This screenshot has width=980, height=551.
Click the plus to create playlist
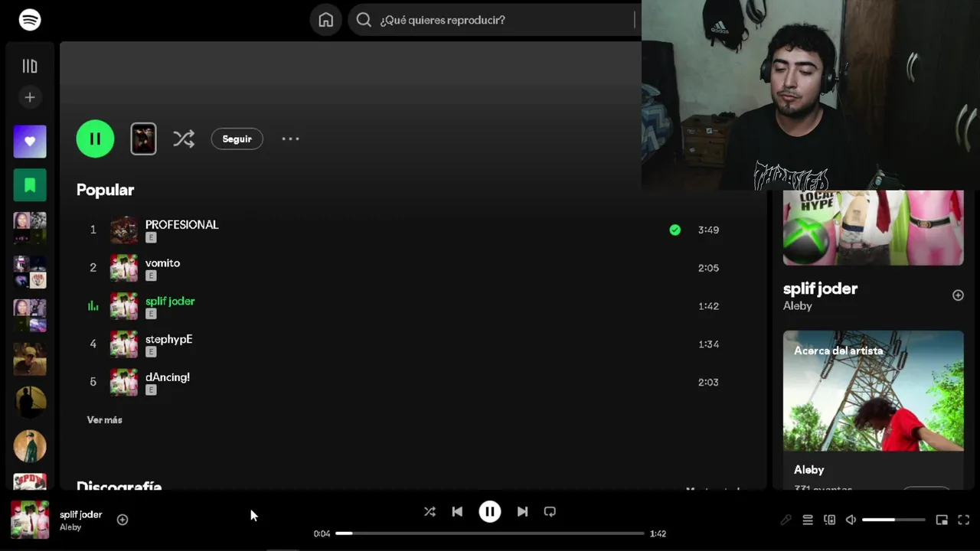[x=30, y=97]
